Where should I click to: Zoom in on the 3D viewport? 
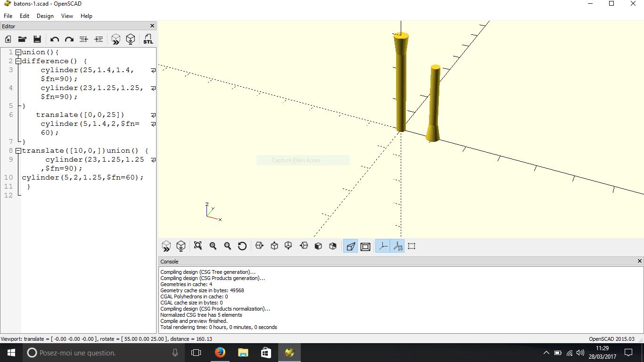tap(213, 246)
